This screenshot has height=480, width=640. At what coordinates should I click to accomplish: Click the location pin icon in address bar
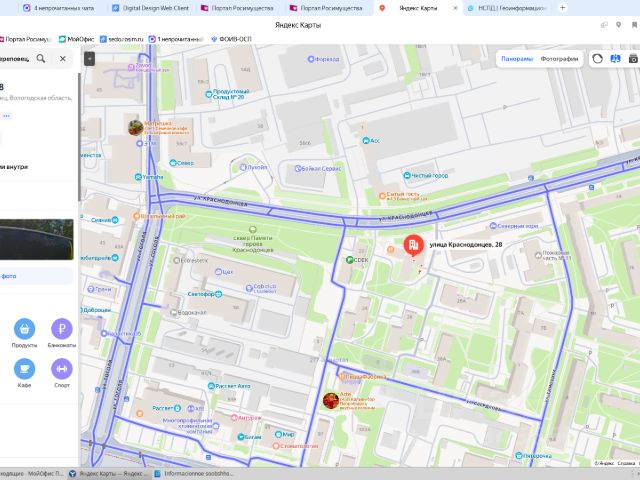618,25
